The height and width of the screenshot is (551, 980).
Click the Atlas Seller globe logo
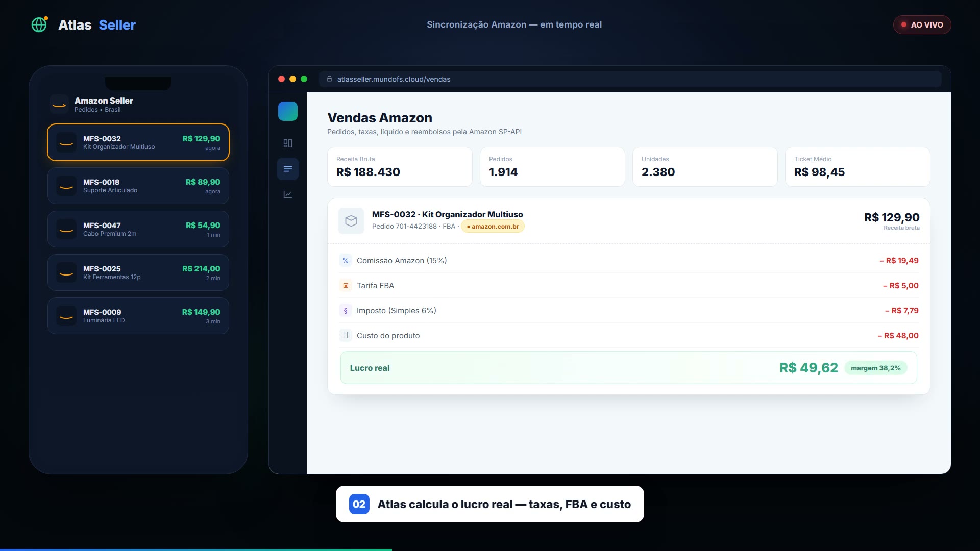[x=39, y=24]
